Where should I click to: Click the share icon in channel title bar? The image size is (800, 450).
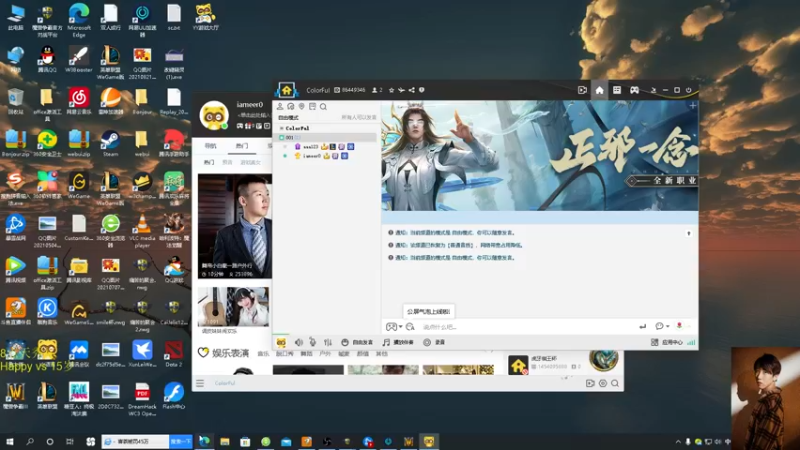[x=412, y=90]
